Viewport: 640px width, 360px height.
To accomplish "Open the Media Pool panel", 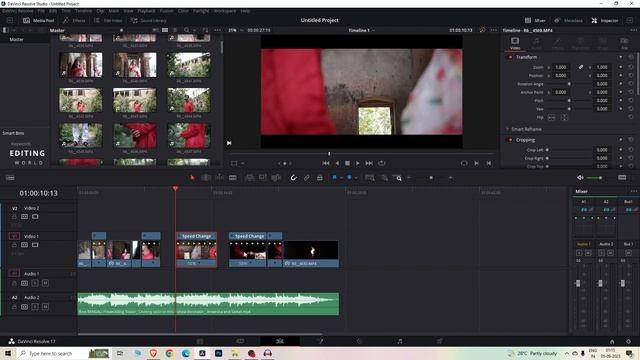I will click(39, 20).
